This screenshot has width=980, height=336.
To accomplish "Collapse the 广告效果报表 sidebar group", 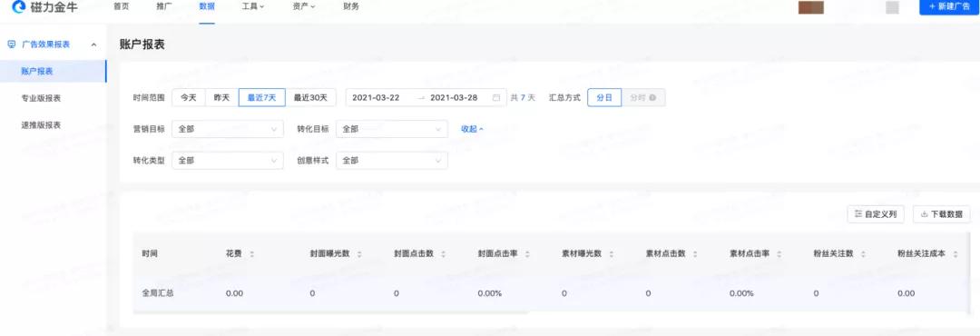I will tap(93, 44).
